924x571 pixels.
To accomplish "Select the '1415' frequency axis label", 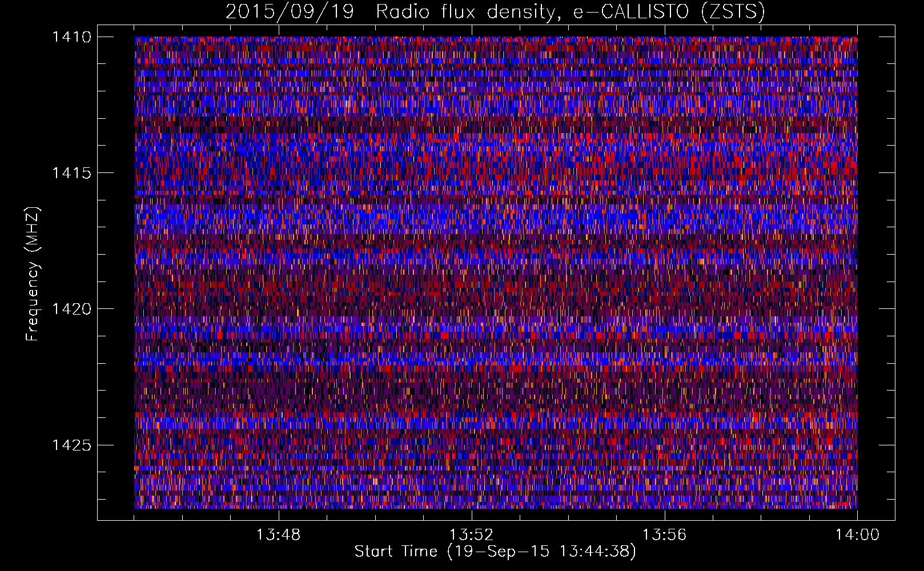I will [x=71, y=173].
